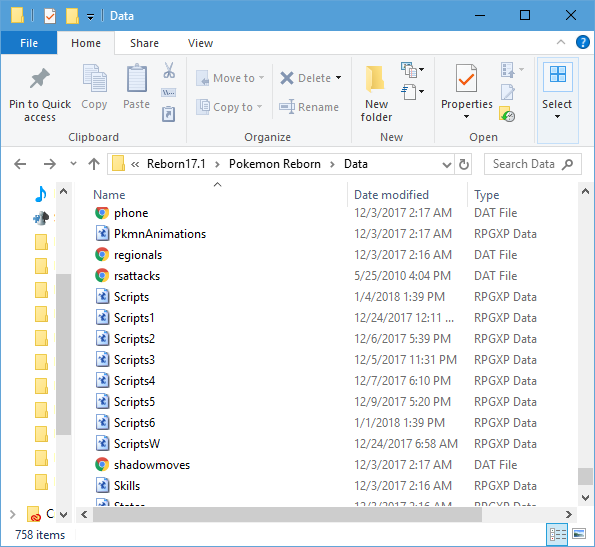Viewport: 595px width, 547px height.
Task: Click the New folder icon
Action: [375, 79]
